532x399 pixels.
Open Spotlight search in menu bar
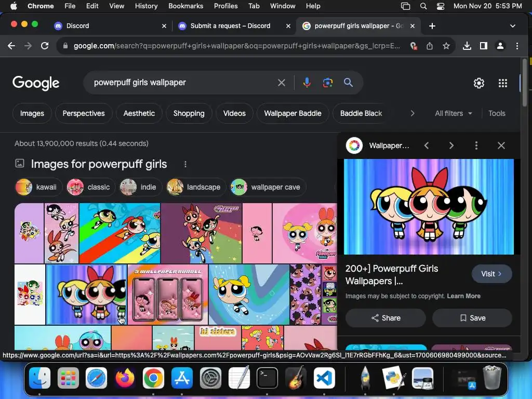click(423, 6)
